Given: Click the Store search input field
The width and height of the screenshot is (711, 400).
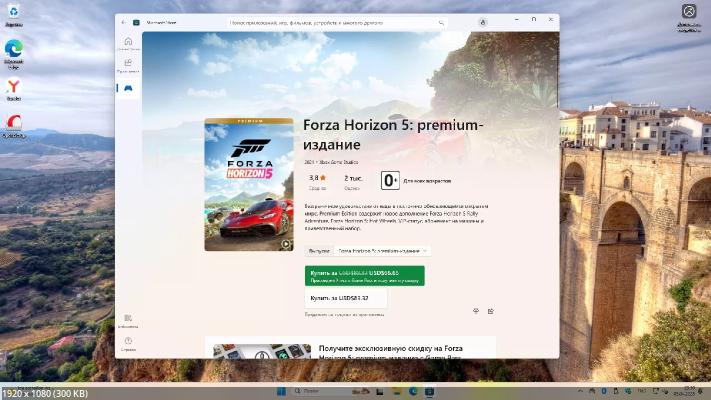Looking at the screenshot, I should [x=337, y=23].
